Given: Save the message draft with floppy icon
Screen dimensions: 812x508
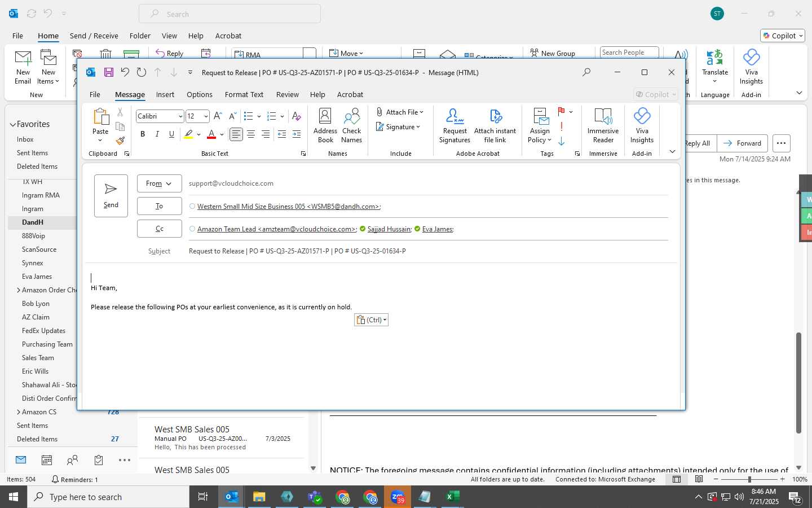Looking at the screenshot, I should tap(109, 72).
